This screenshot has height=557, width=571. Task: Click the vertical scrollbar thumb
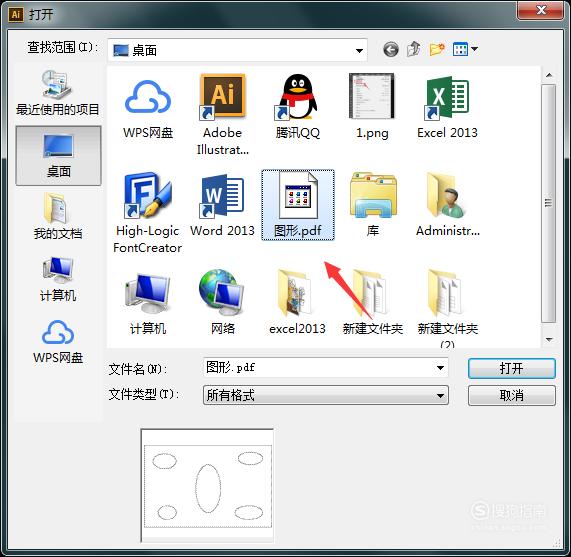tap(548, 203)
